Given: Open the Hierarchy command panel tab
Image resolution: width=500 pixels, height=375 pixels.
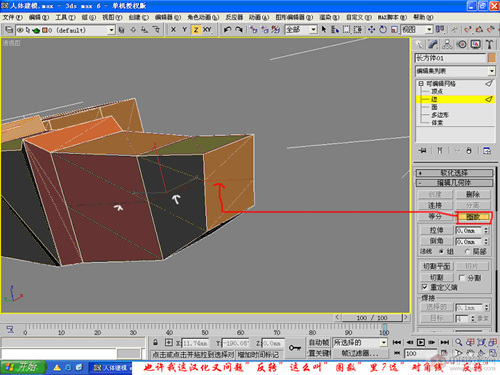Looking at the screenshot, I should [x=447, y=44].
